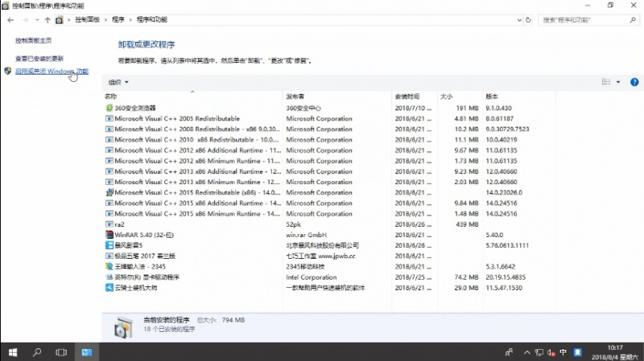Open 查看已安装的更新 link
This screenshot has height=361, width=644.
point(39,58)
